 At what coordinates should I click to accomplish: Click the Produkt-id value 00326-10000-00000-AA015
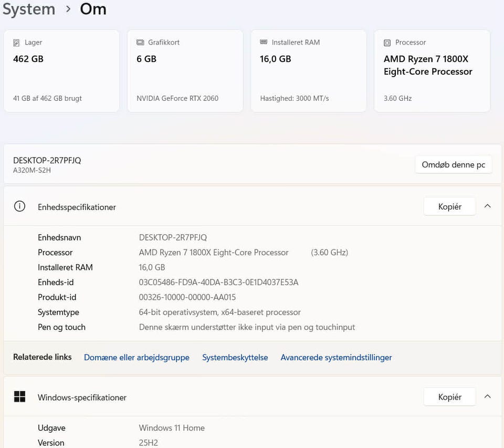(x=187, y=297)
